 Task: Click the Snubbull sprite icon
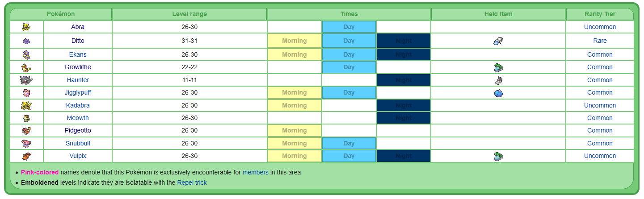point(26,144)
